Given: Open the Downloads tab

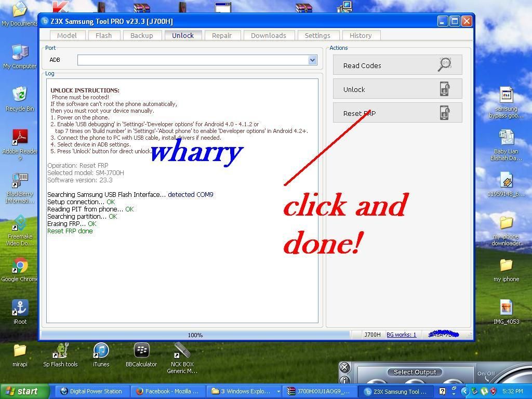Looking at the screenshot, I should click(x=268, y=35).
